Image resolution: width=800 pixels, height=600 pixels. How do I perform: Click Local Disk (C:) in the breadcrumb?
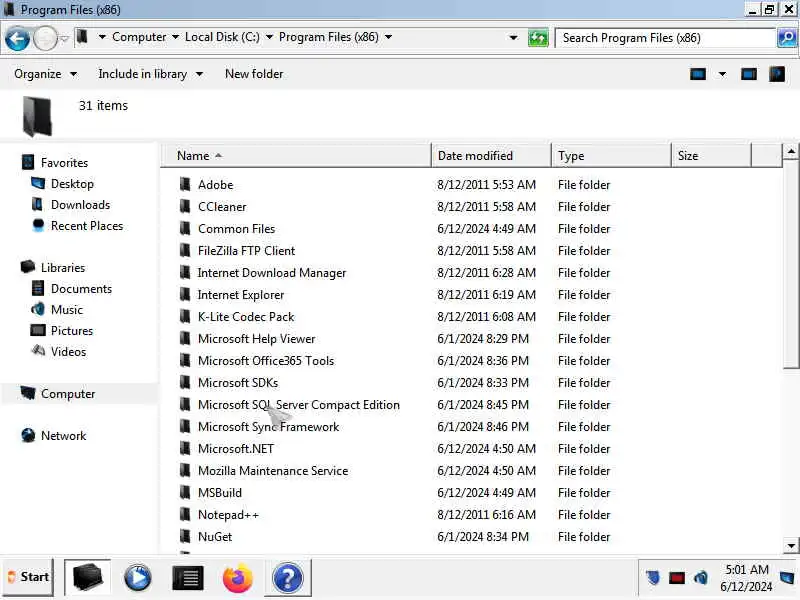point(222,37)
